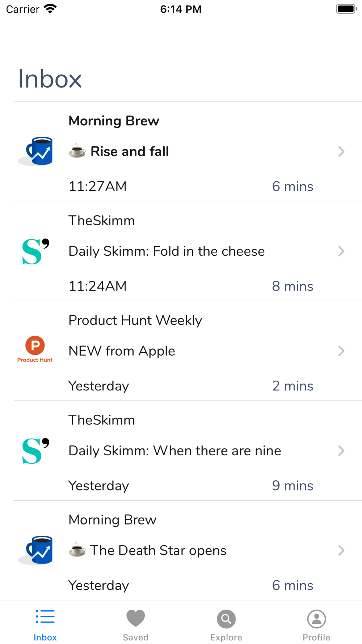Switch to the Saved tab label
This screenshot has width=362, height=644.
[136, 637]
